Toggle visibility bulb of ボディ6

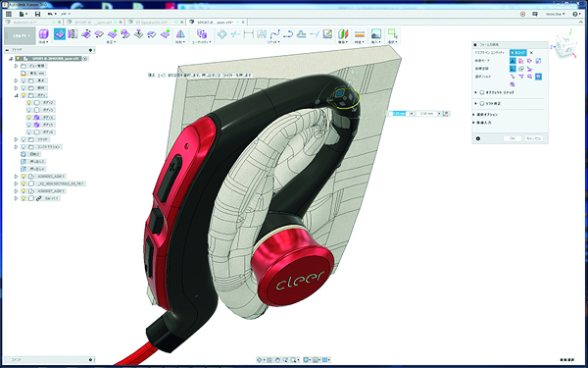coord(28,132)
